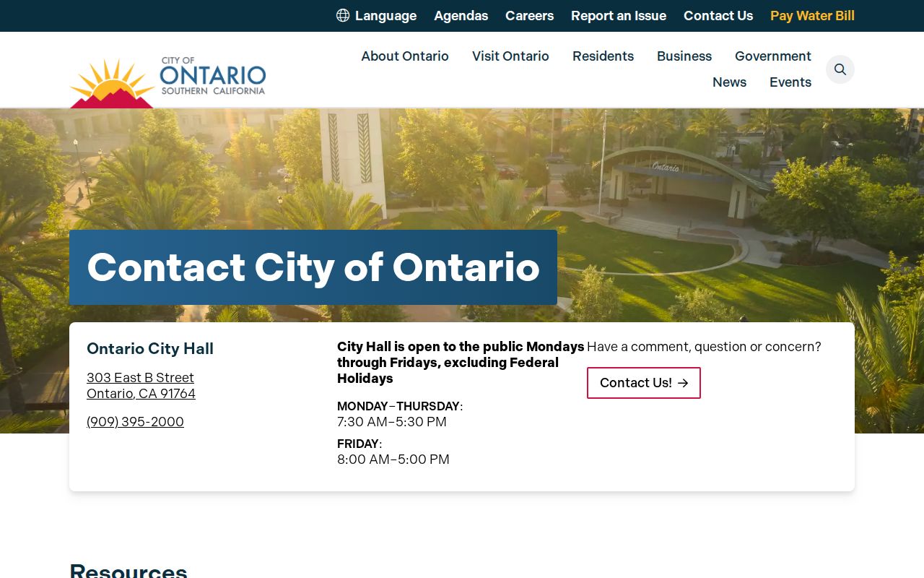Click the 303 East B Street address link
This screenshot has width=924, height=578.
(x=141, y=385)
